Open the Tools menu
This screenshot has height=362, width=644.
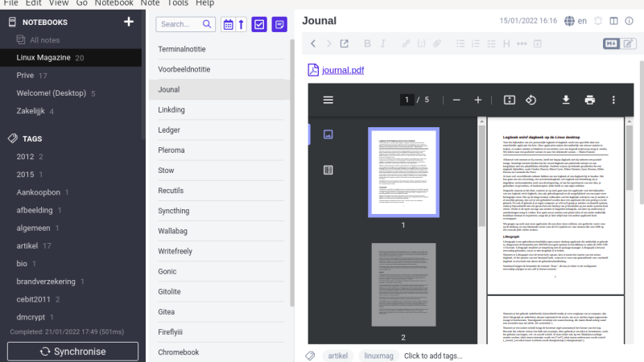pos(177,3)
